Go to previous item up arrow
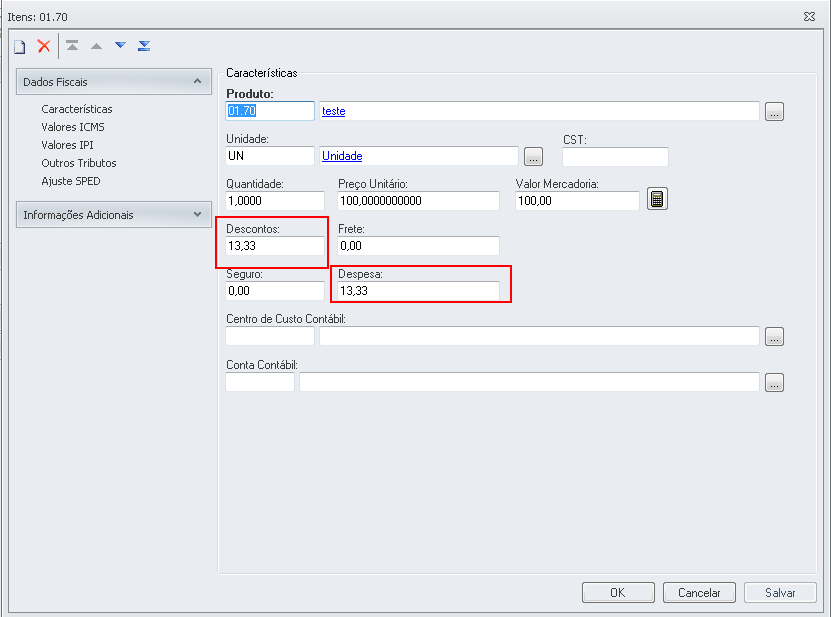Screen dimensions: 831x617 tap(96, 46)
